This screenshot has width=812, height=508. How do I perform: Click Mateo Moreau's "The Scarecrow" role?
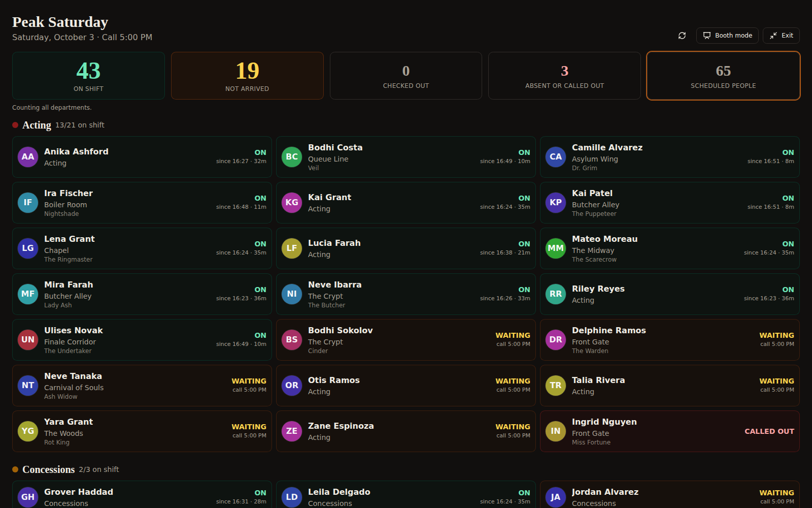coord(594,260)
